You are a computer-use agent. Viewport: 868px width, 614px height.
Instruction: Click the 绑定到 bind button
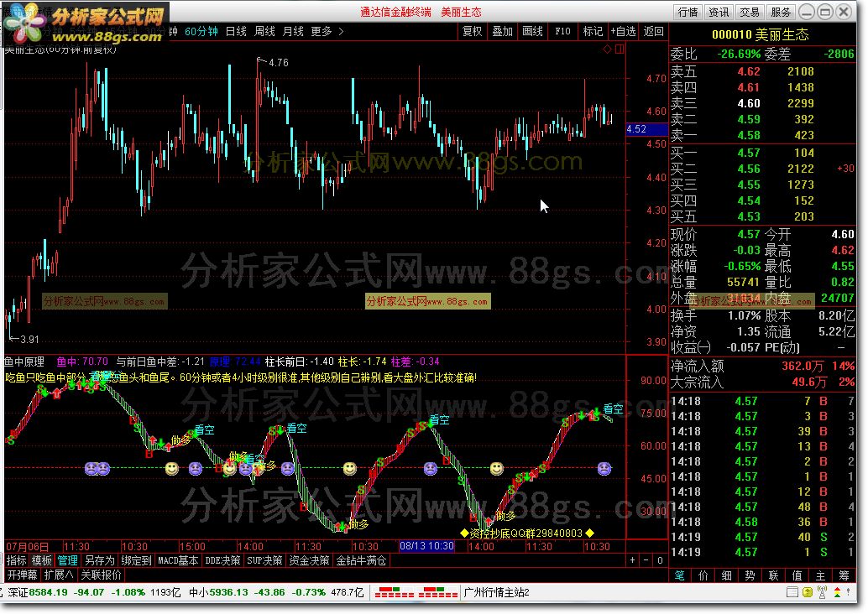(x=137, y=560)
